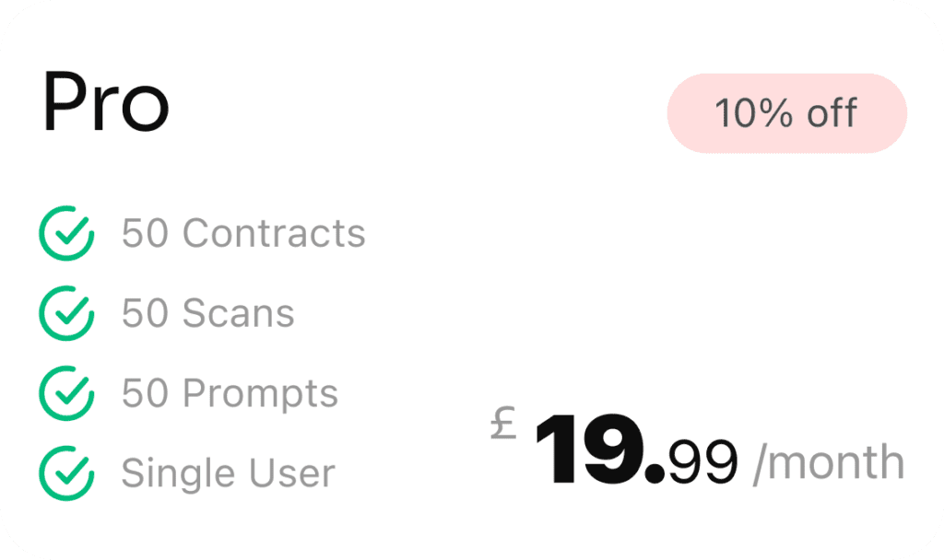Click the Single User menu entry
Screen dimensions: 944x560
click(227, 473)
